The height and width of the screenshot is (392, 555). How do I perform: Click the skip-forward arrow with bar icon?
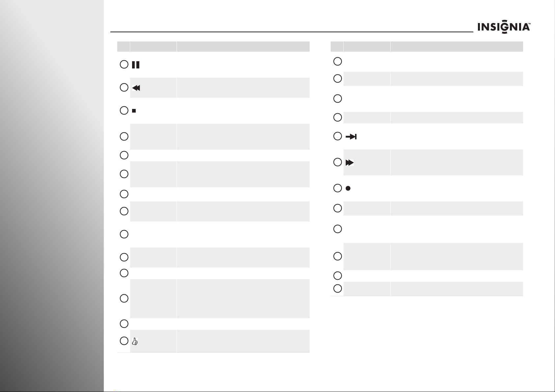[351, 137]
